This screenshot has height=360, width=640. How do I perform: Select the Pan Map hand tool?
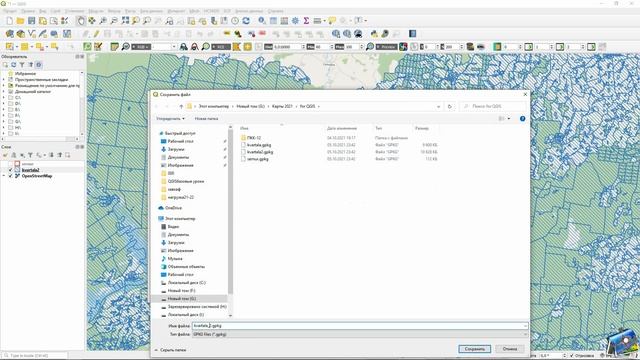pos(81,21)
